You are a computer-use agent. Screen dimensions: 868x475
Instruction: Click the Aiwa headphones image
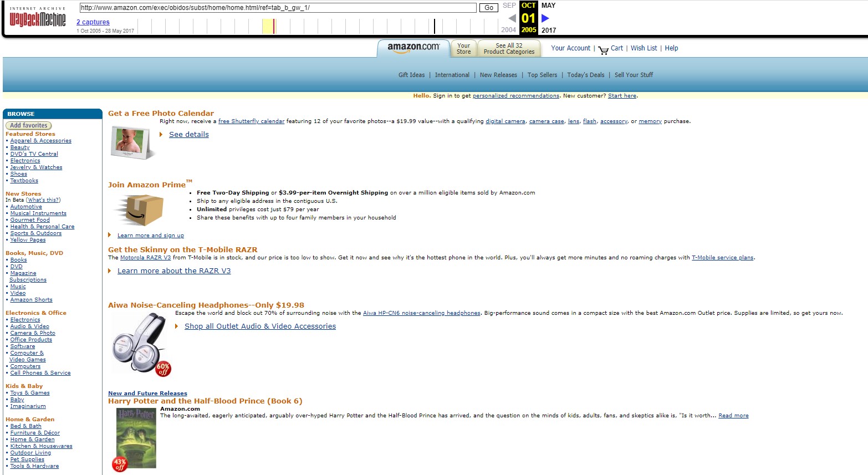tap(139, 343)
